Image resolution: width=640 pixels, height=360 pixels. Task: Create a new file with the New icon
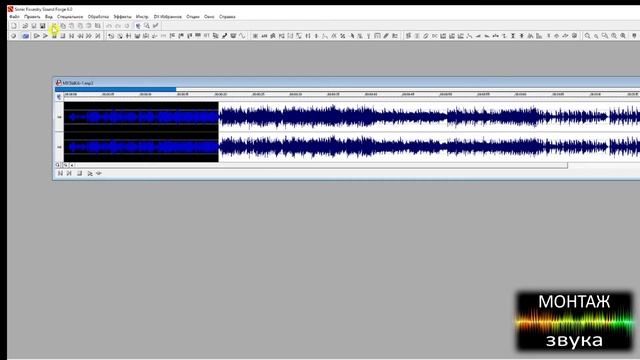click(14, 26)
